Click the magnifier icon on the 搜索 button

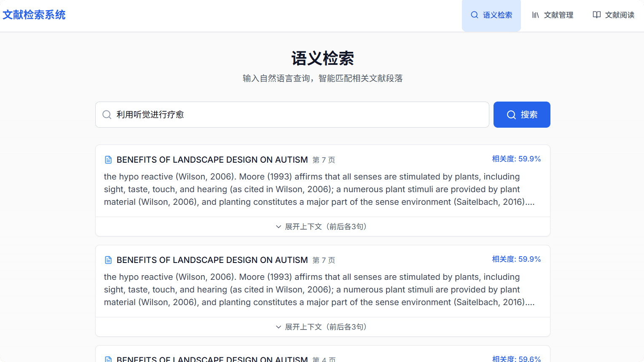[511, 115]
